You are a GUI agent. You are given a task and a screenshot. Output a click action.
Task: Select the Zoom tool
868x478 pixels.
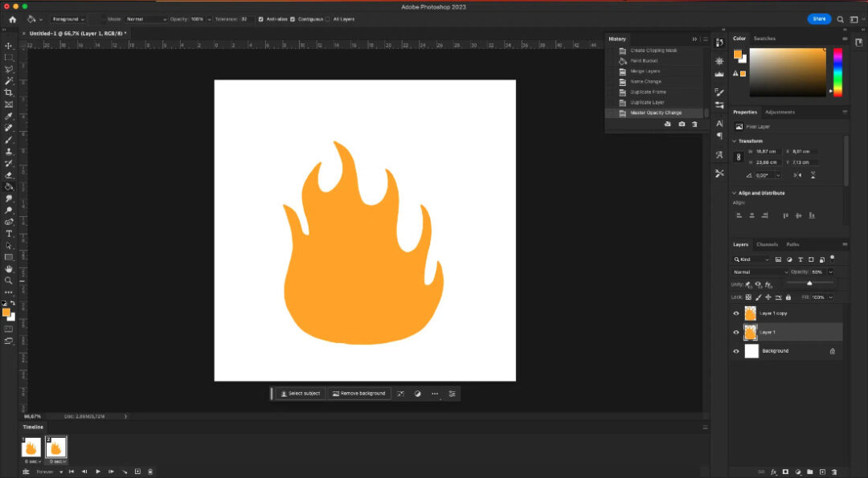tap(8, 280)
